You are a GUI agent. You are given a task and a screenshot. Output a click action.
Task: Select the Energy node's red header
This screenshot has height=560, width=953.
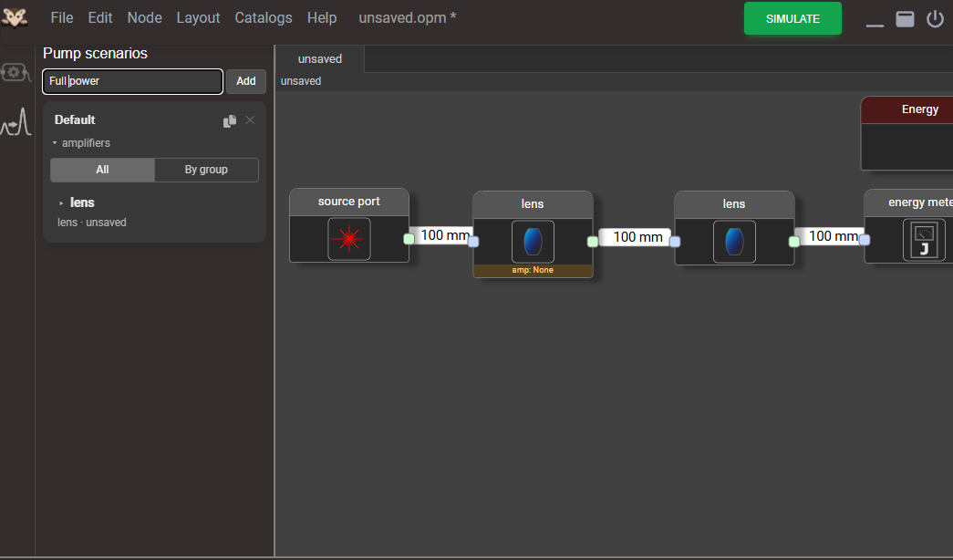(907, 110)
